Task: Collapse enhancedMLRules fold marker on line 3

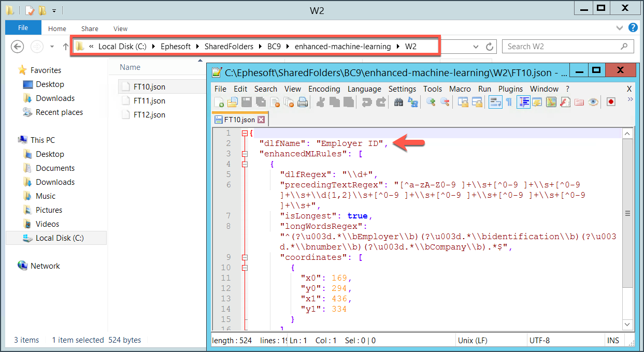Action: click(x=245, y=154)
